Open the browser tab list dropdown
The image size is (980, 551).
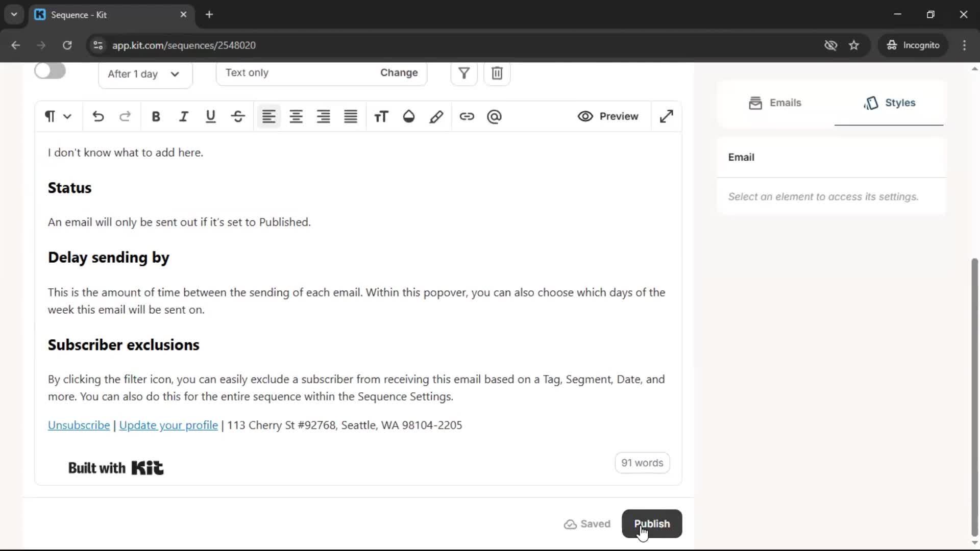[14, 14]
